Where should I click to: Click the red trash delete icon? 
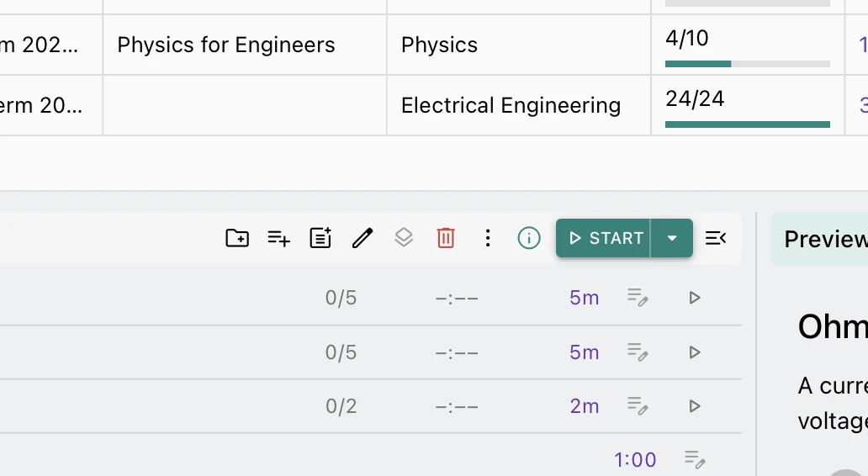pyautogui.click(x=446, y=238)
